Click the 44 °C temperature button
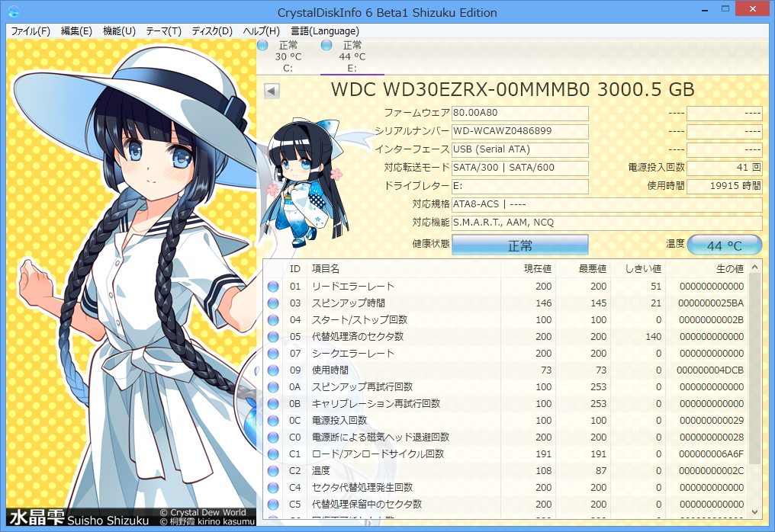 724,245
